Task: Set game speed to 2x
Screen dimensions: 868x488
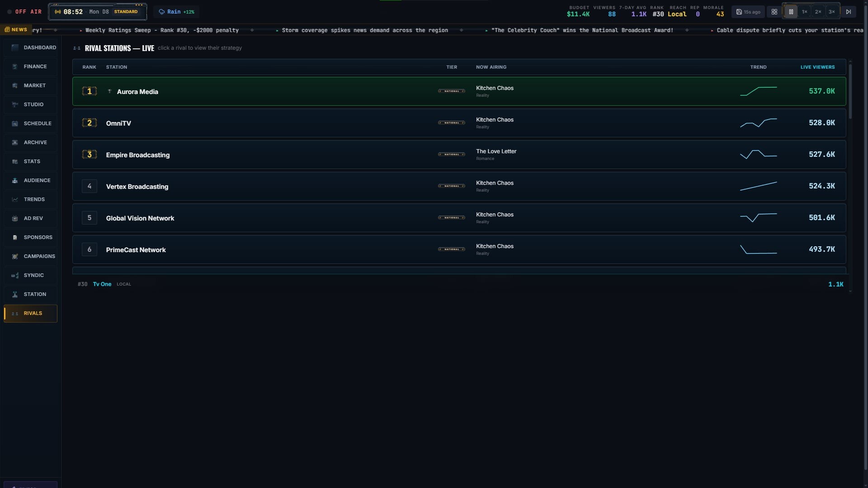Action: point(818,12)
